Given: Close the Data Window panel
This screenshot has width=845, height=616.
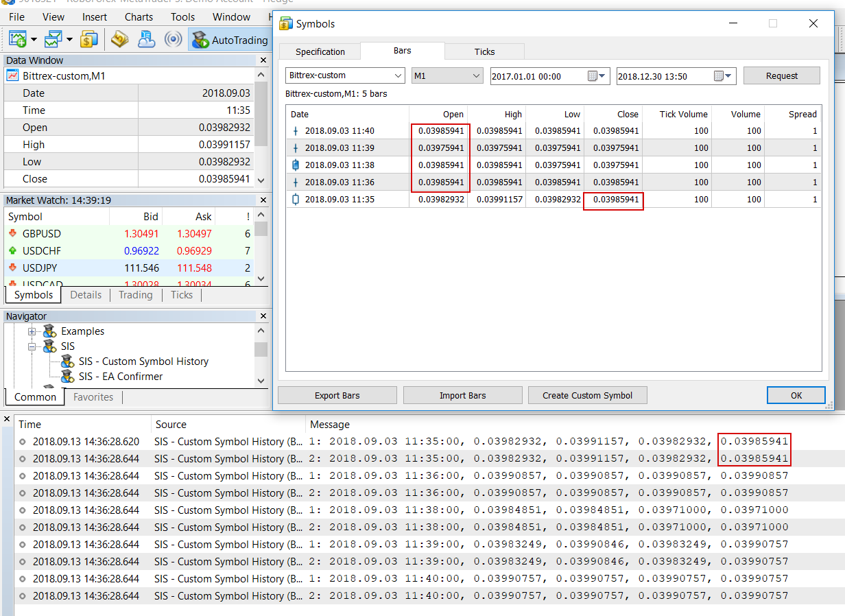Looking at the screenshot, I should click(x=263, y=60).
